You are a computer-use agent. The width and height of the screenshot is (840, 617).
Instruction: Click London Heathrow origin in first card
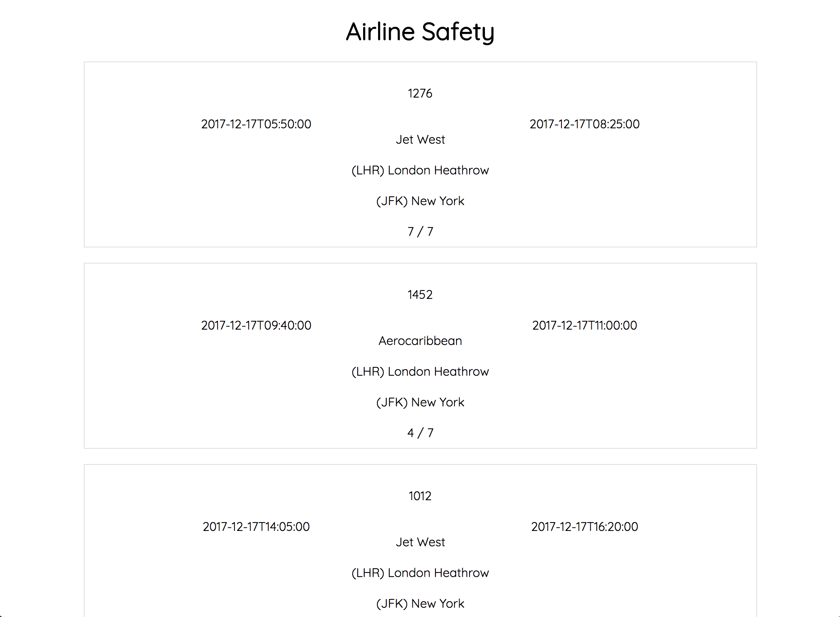click(x=420, y=170)
